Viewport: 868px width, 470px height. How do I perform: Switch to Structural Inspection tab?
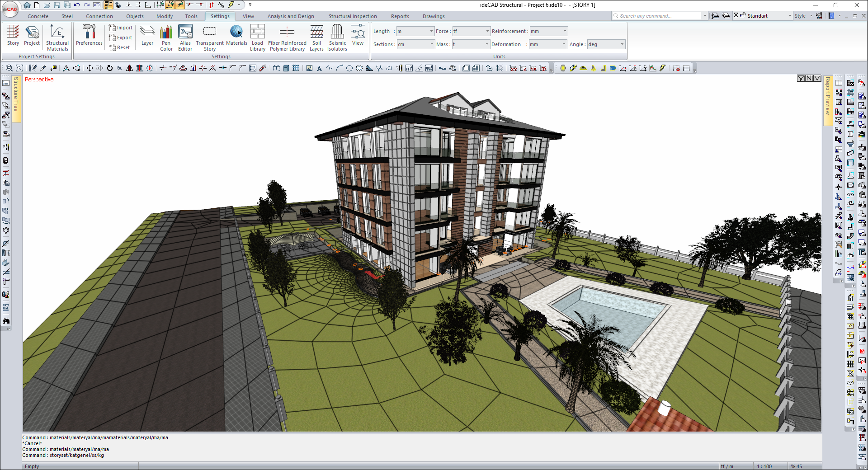tap(353, 16)
